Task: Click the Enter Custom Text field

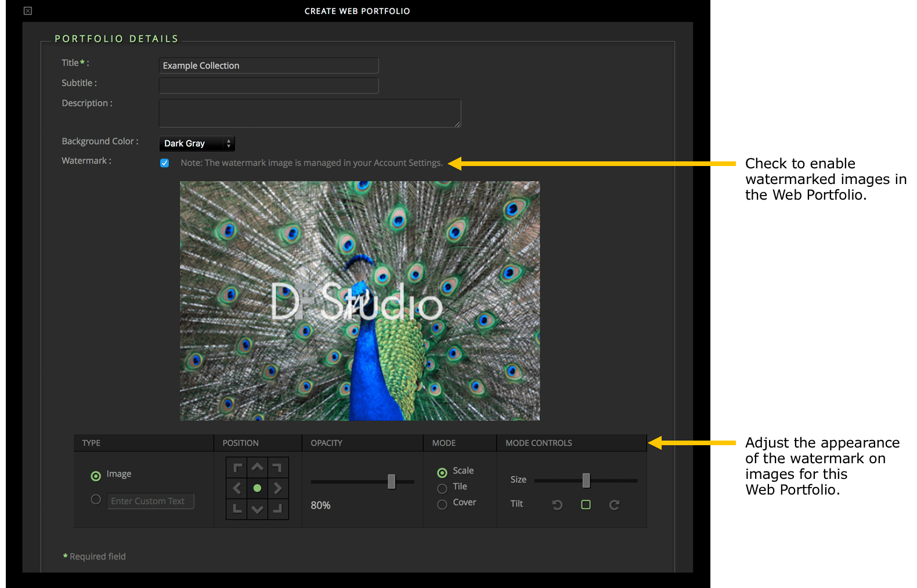Action: pos(151,501)
